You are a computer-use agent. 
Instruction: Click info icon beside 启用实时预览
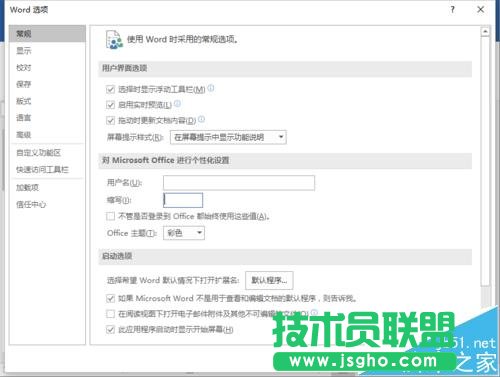(178, 104)
